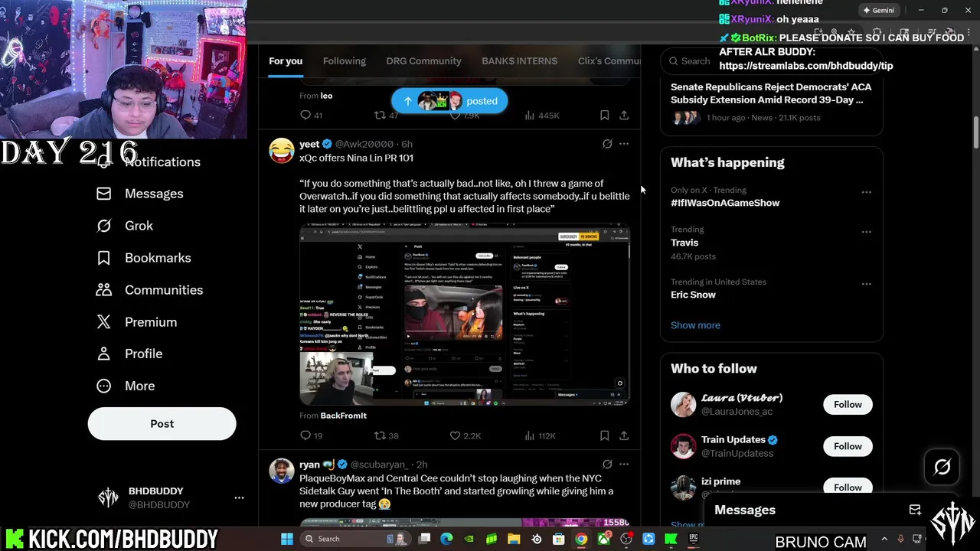
Task: Click the new posts 'posted' pill
Action: click(x=449, y=101)
